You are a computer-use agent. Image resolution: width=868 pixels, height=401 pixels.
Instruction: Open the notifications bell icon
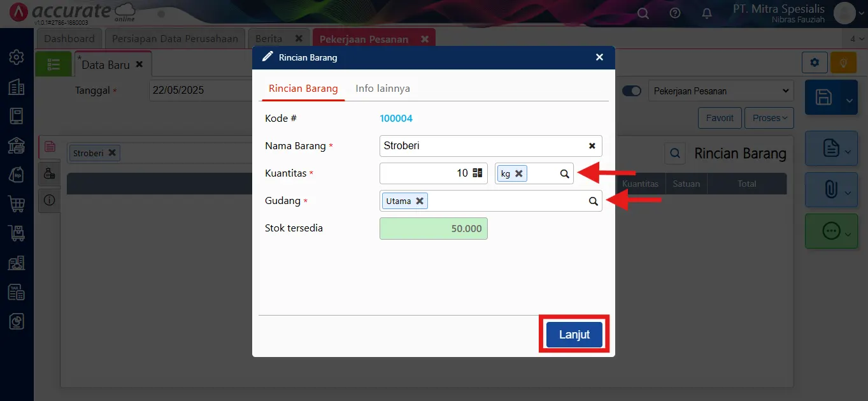point(707,13)
